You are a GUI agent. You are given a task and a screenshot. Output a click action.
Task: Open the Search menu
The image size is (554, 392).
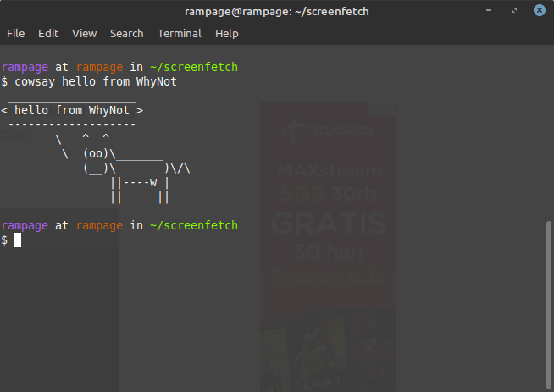126,34
